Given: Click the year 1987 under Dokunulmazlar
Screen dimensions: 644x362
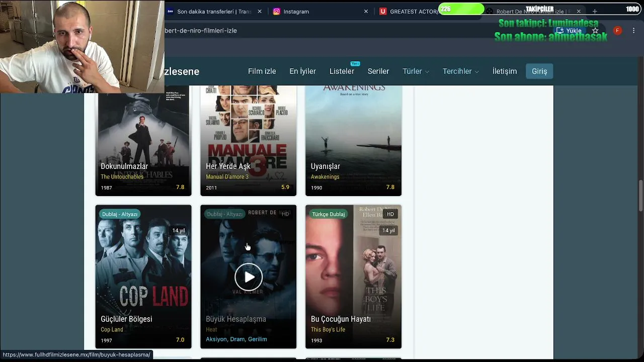Looking at the screenshot, I should point(106,188).
